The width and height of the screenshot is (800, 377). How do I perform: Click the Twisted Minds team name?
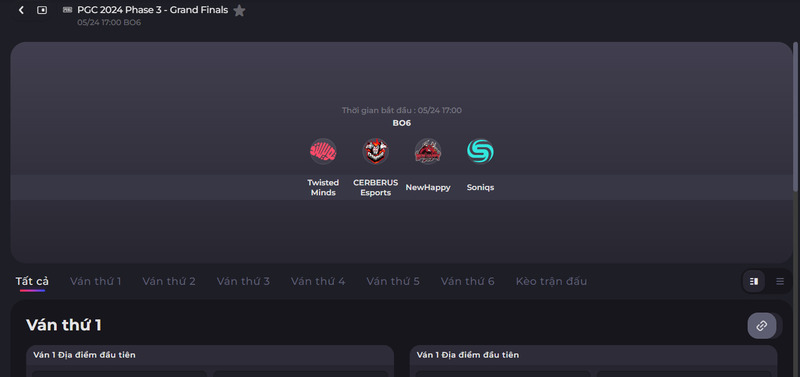(323, 188)
